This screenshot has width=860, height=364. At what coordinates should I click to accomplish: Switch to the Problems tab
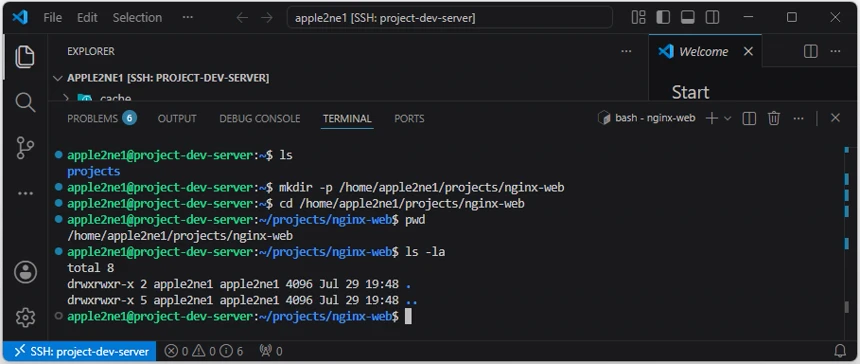[x=101, y=118]
